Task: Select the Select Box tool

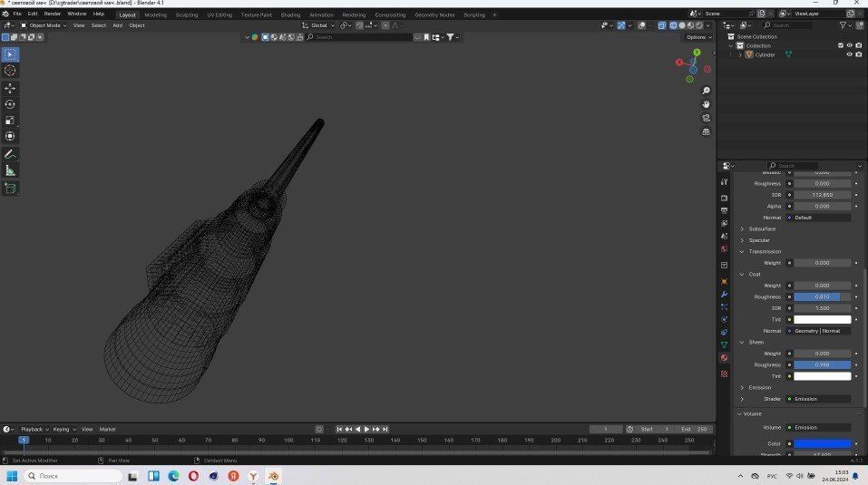Action: click(x=10, y=54)
